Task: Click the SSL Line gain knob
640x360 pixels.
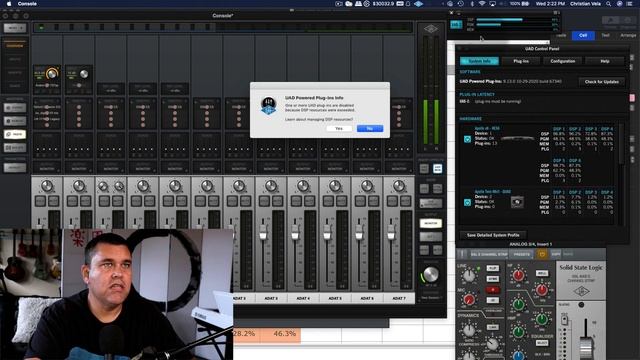Action: click(x=469, y=276)
